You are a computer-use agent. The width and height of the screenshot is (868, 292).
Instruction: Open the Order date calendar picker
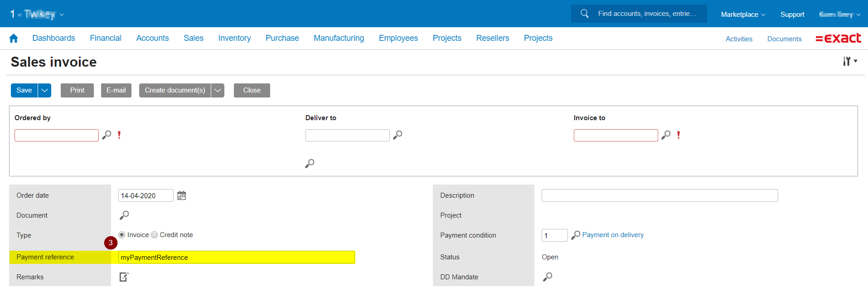click(x=181, y=195)
